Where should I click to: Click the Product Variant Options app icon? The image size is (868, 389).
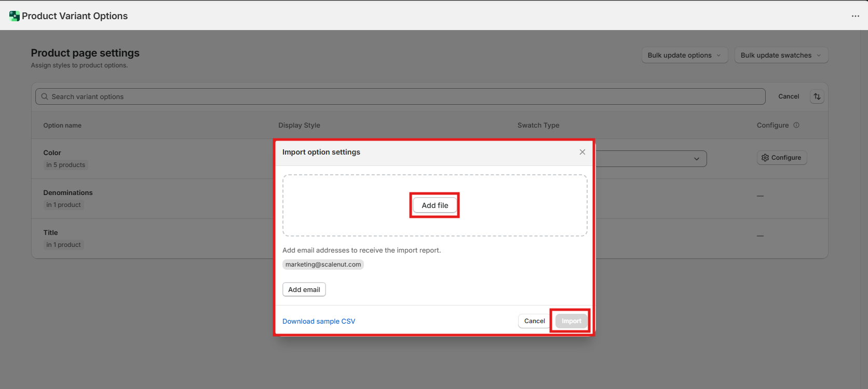[14, 16]
